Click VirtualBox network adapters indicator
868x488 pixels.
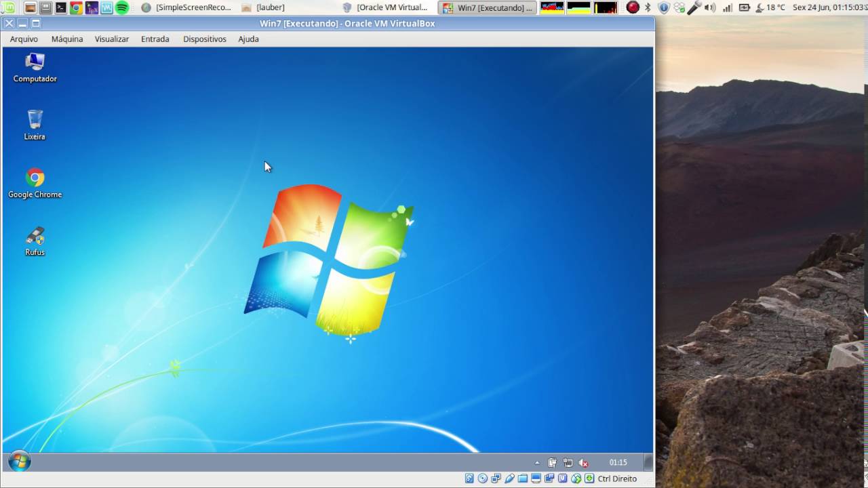pos(496,479)
